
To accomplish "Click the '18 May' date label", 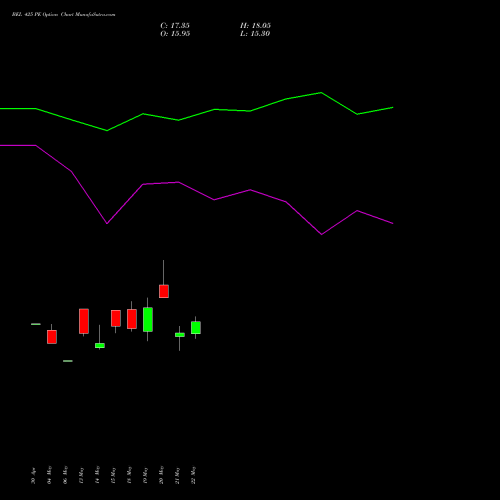I will [129, 475].
